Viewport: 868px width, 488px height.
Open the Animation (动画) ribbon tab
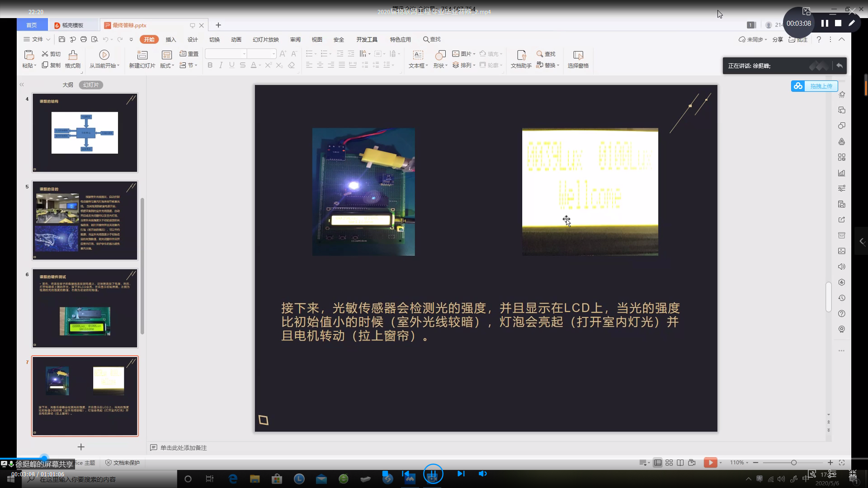pyautogui.click(x=236, y=39)
